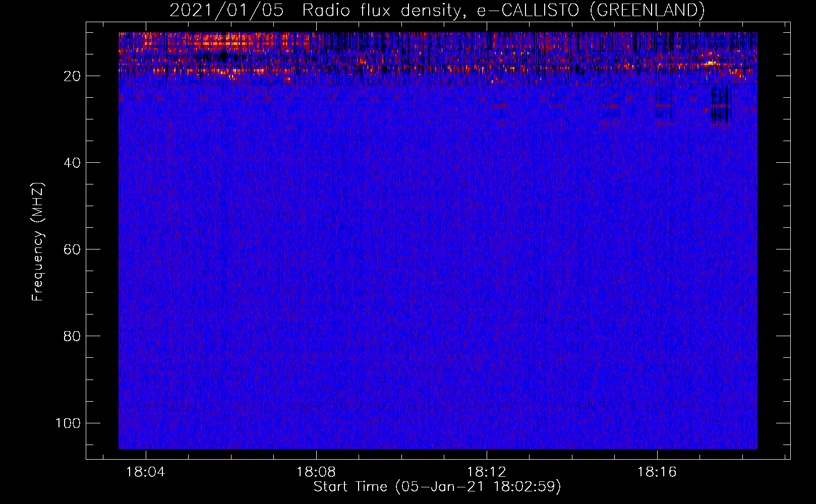Click the 100 MHz frequency tick label

tap(68, 423)
